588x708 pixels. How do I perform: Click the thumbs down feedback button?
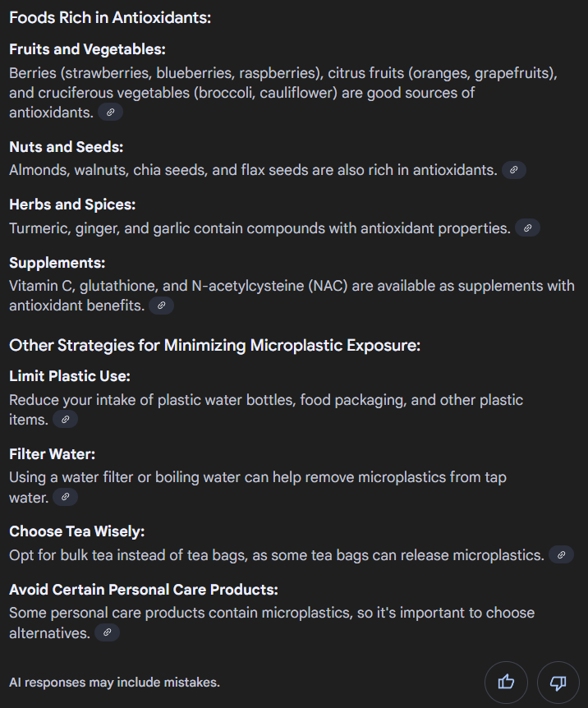[558, 682]
